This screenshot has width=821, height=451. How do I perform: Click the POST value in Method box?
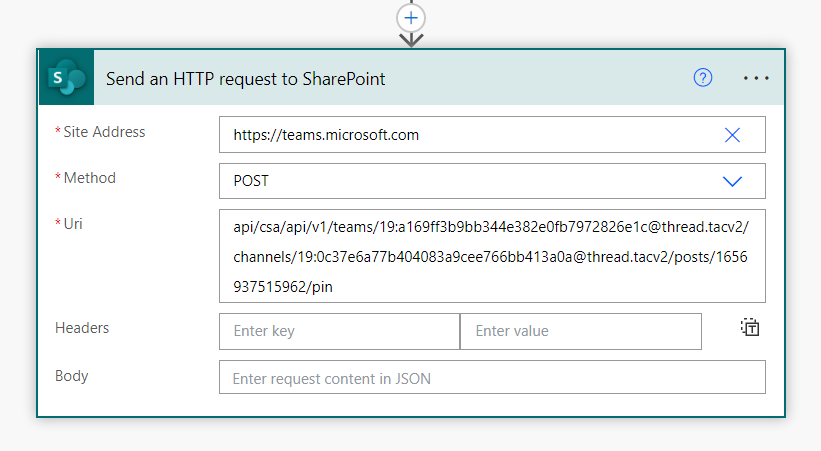(252, 181)
